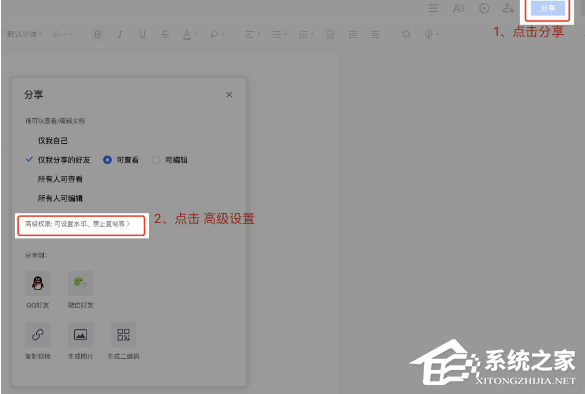Increase indent with indent icon
Screen dimensions: 585x394
pyautogui.click(x=375, y=34)
